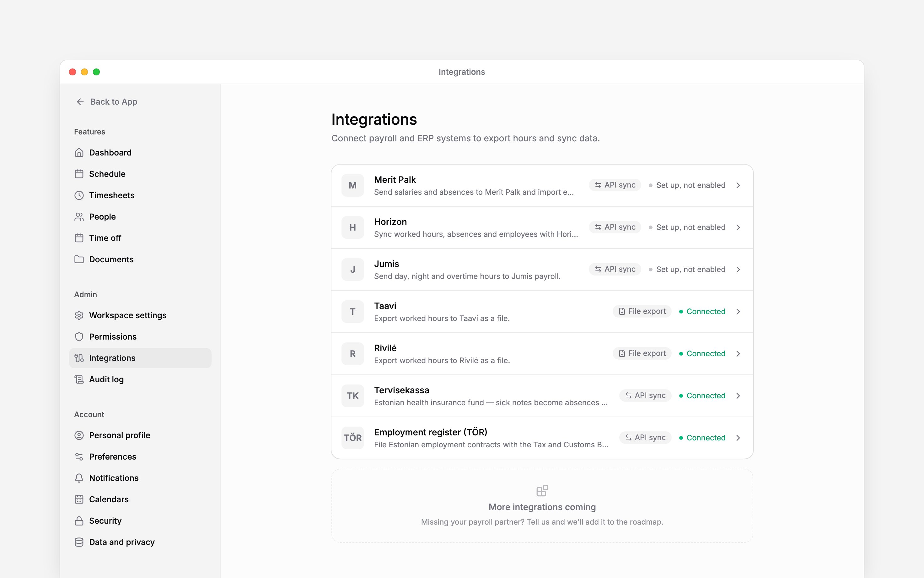Click the Documents folder icon
The image size is (924, 578).
click(79, 259)
